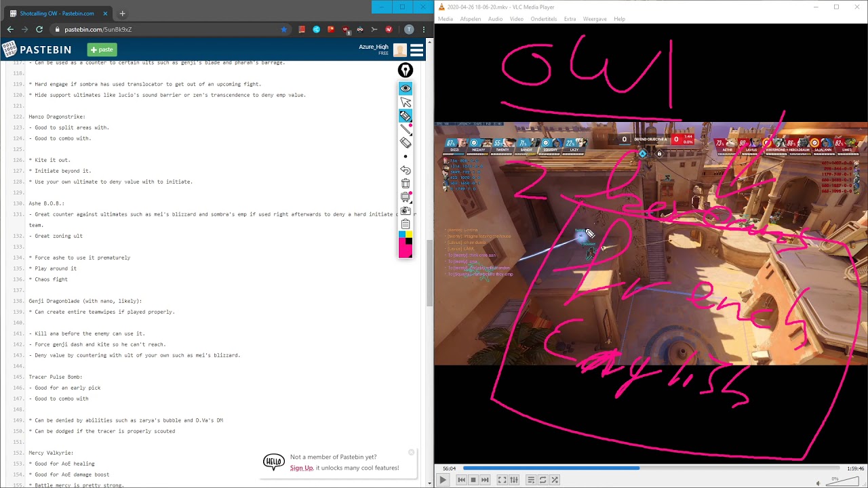Open the VLC Weergave menu
The width and height of the screenshot is (868, 488).
click(595, 19)
